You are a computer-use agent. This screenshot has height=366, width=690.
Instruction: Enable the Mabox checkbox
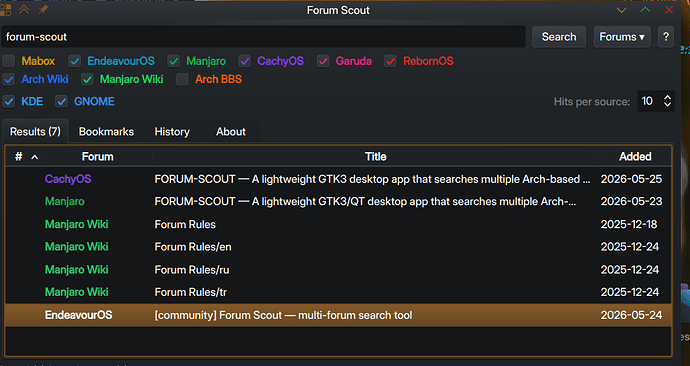(9, 61)
